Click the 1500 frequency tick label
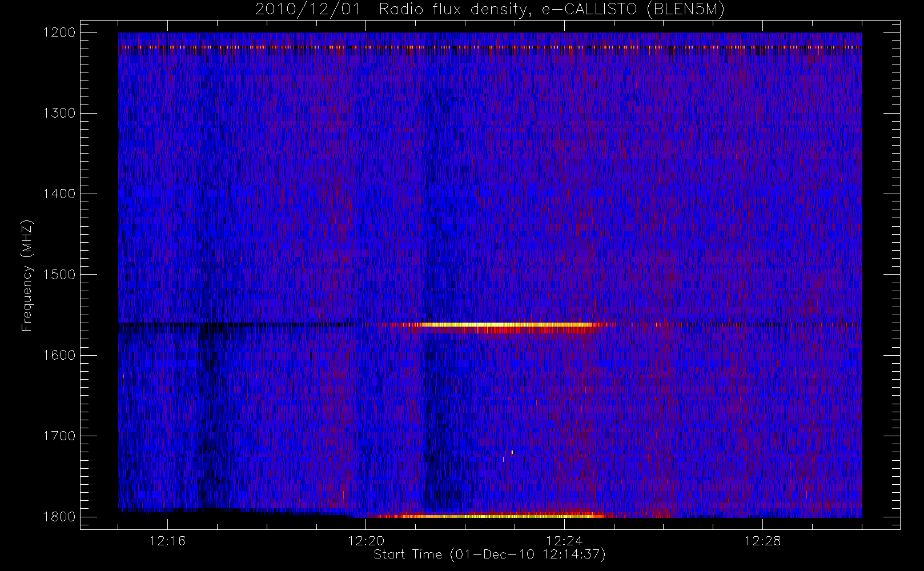Image resolution: width=924 pixels, height=571 pixels. coord(59,275)
